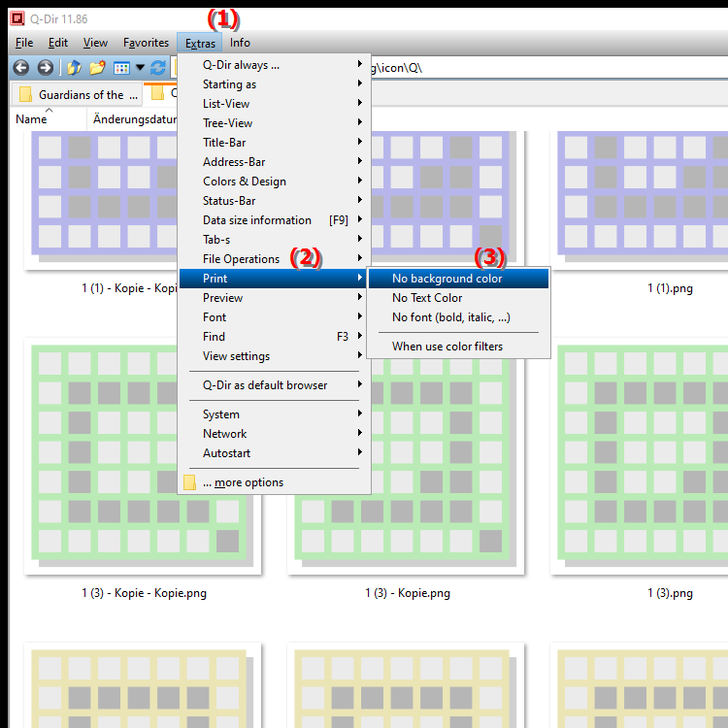The width and height of the screenshot is (728, 728).
Task: Click file name 1 (1).png
Action: click(x=670, y=288)
